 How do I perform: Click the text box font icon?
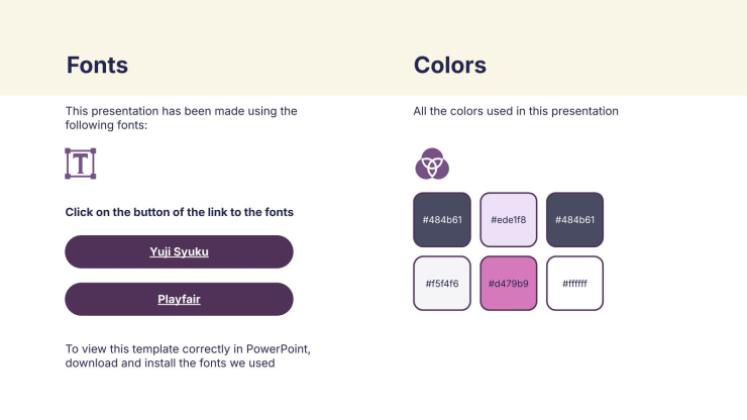pyautogui.click(x=80, y=164)
